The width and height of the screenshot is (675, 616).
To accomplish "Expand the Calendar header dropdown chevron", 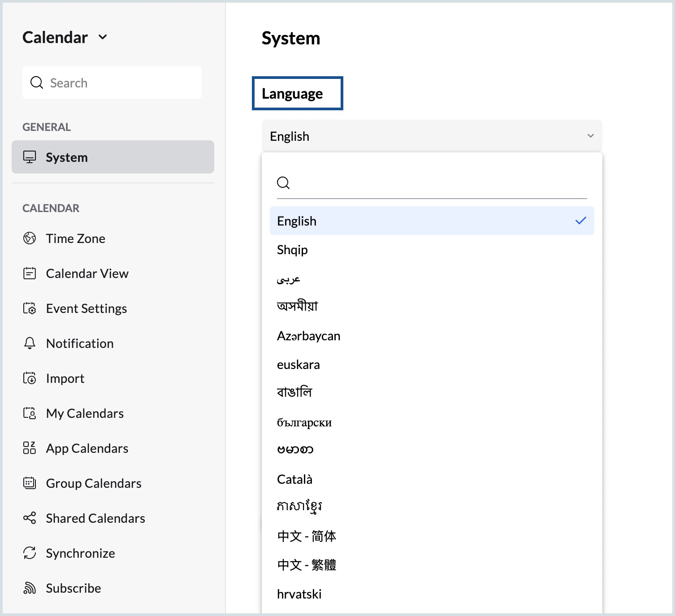I will point(103,37).
